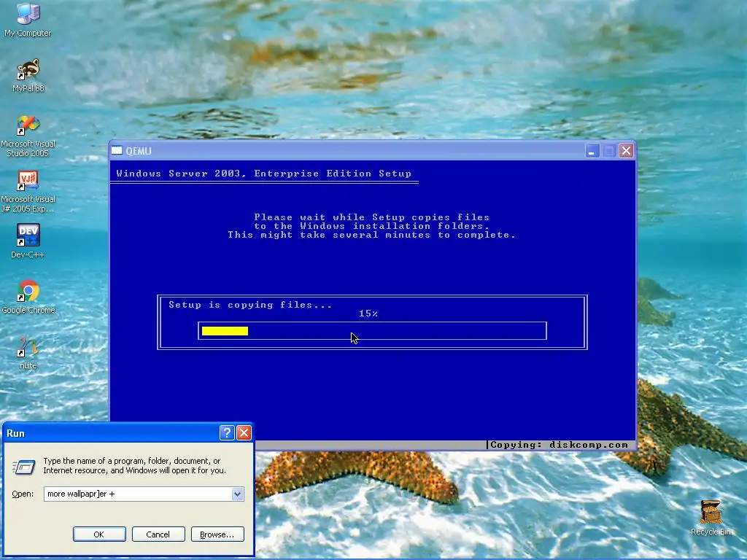Click the Run dialog description text

coord(135,466)
